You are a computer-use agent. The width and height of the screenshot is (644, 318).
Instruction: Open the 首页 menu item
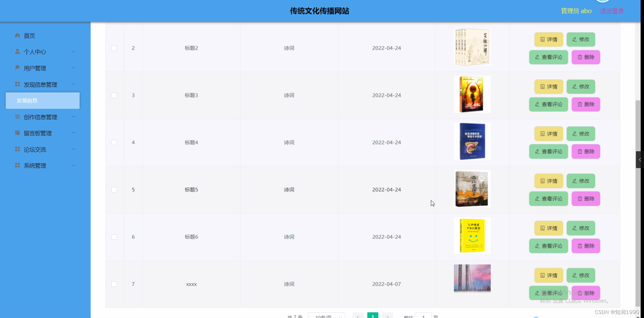point(29,35)
